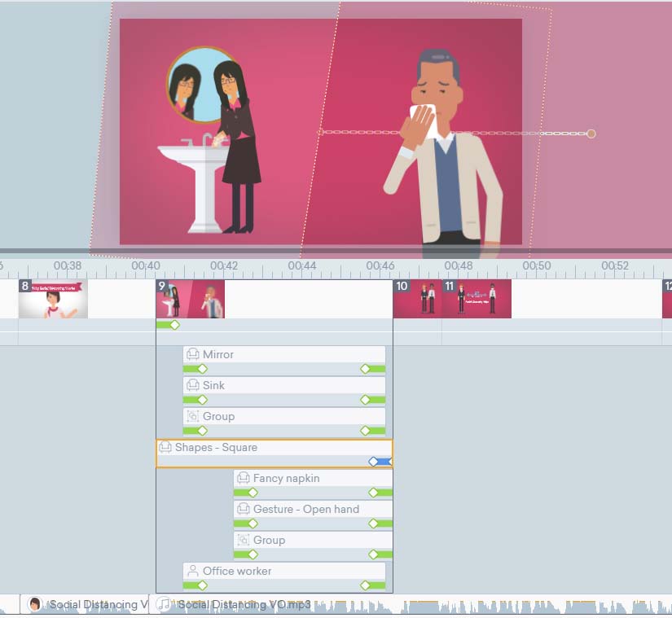Click Gesture - Open hand exit keyframe
The height and width of the screenshot is (618, 672).
[373, 524]
